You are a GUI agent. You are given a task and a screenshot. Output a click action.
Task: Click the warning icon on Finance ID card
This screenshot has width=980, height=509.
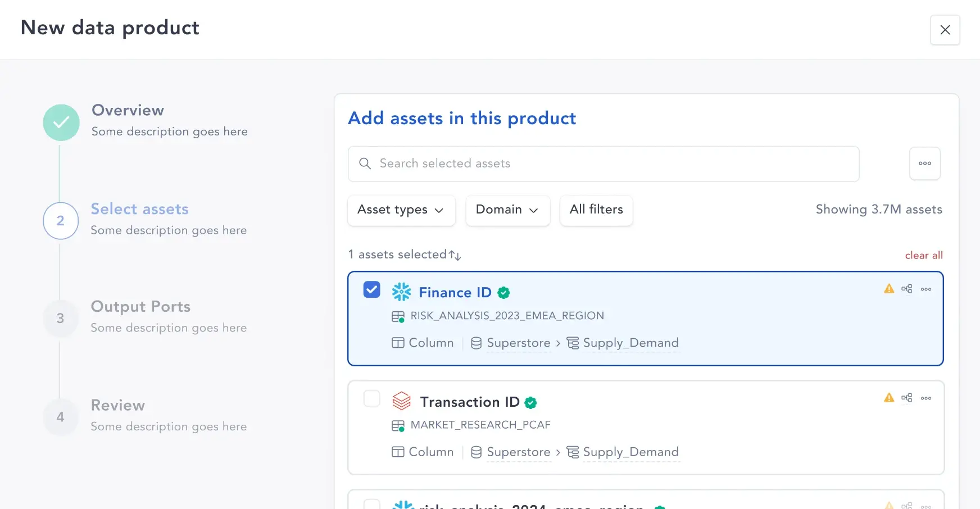click(889, 289)
